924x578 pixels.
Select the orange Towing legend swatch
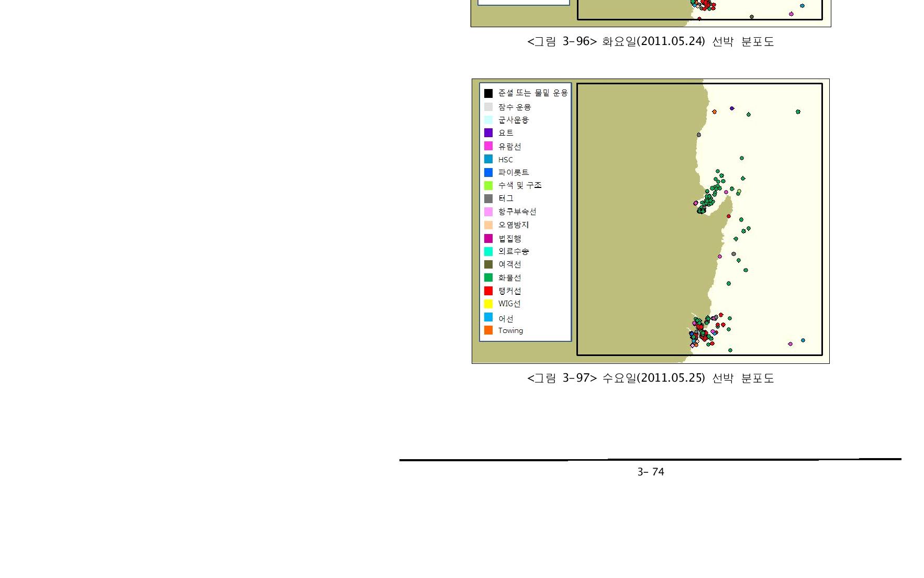pos(488,330)
